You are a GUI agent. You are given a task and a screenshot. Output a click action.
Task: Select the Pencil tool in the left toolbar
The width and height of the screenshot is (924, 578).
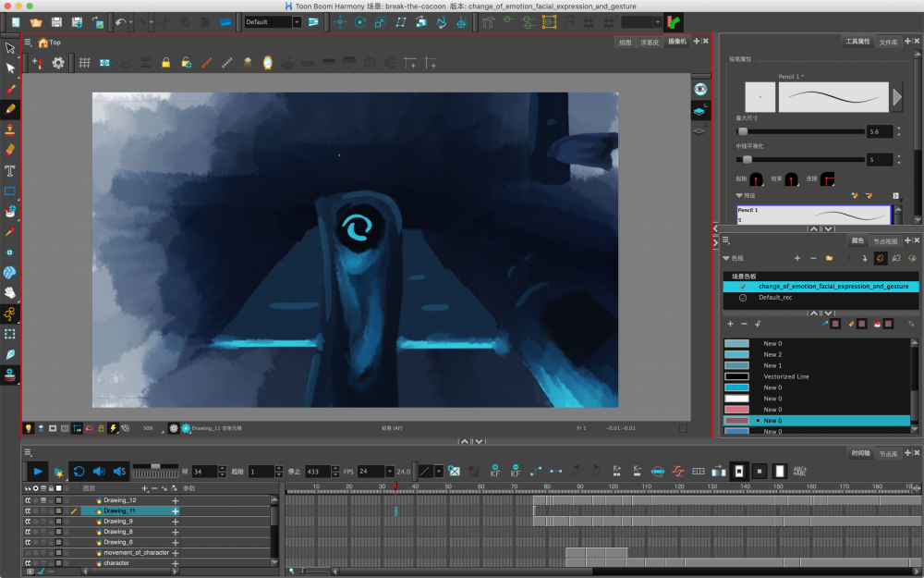pyautogui.click(x=10, y=109)
